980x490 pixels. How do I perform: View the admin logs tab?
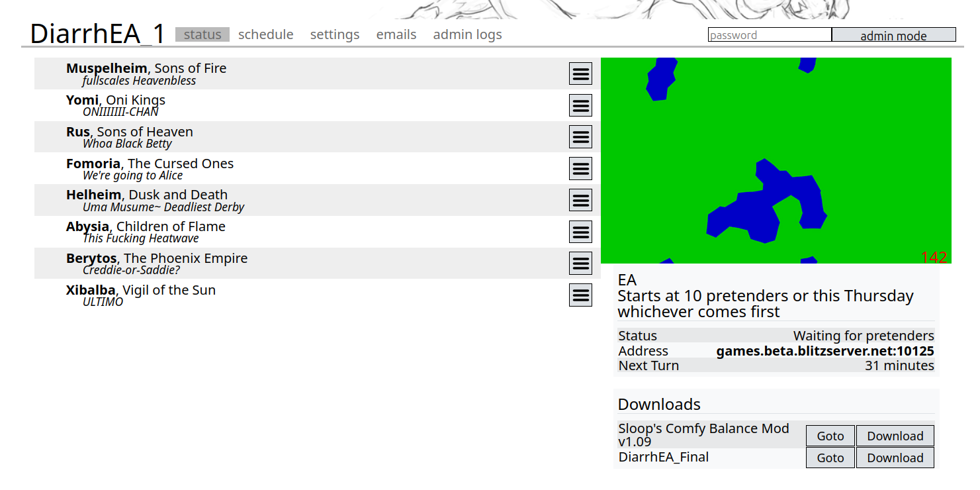(468, 34)
